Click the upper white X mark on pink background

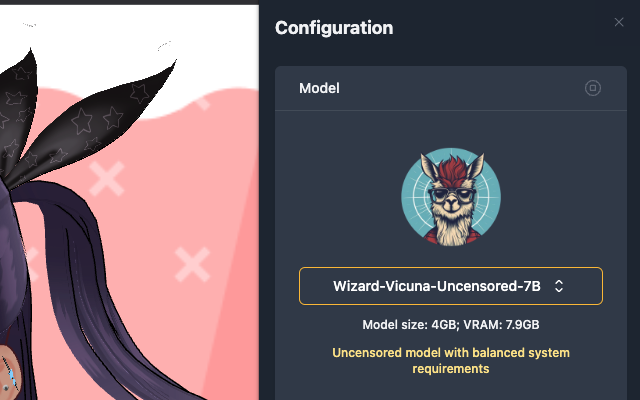click(106, 178)
